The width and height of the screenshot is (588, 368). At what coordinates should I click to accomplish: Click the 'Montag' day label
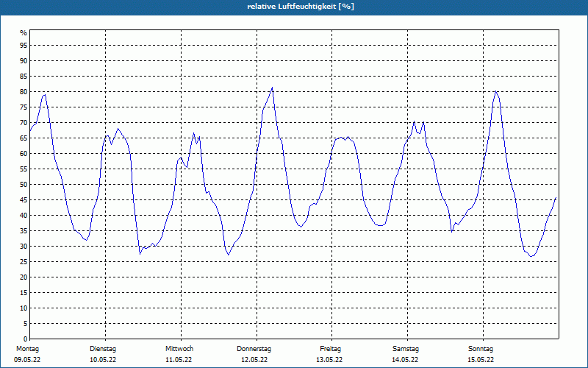27,349
